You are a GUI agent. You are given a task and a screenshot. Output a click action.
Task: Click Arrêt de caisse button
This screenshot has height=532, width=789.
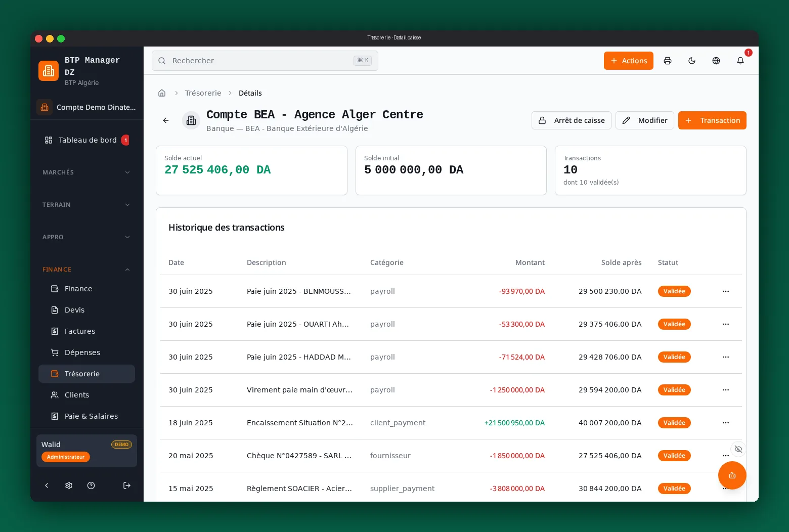pyautogui.click(x=572, y=120)
